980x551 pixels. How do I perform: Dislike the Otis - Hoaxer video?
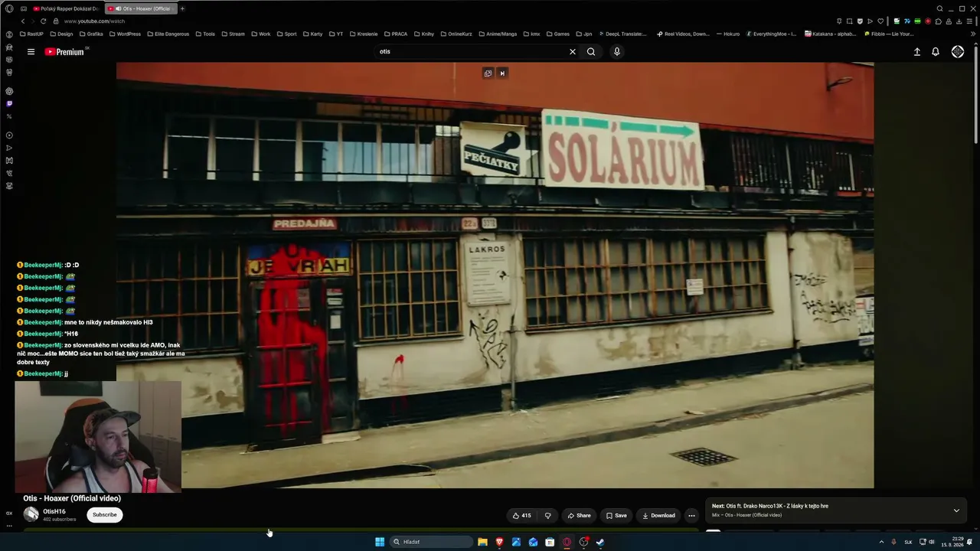point(547,516)
